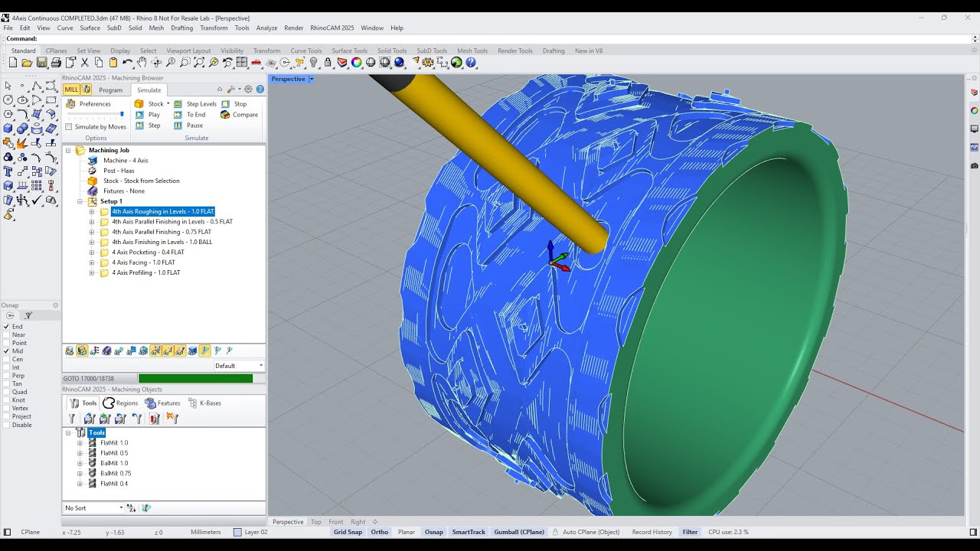Check the Near osnap checkbox
Image resolution: width=980 pixels, height=551 pixels.
(x=7, y=335)
